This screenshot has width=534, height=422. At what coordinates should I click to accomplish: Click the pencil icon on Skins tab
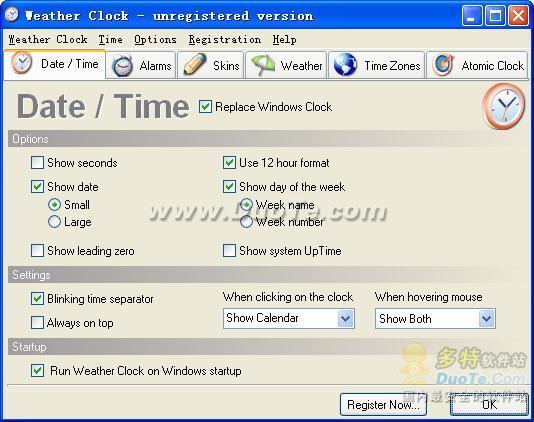click(x=195, y=64)
